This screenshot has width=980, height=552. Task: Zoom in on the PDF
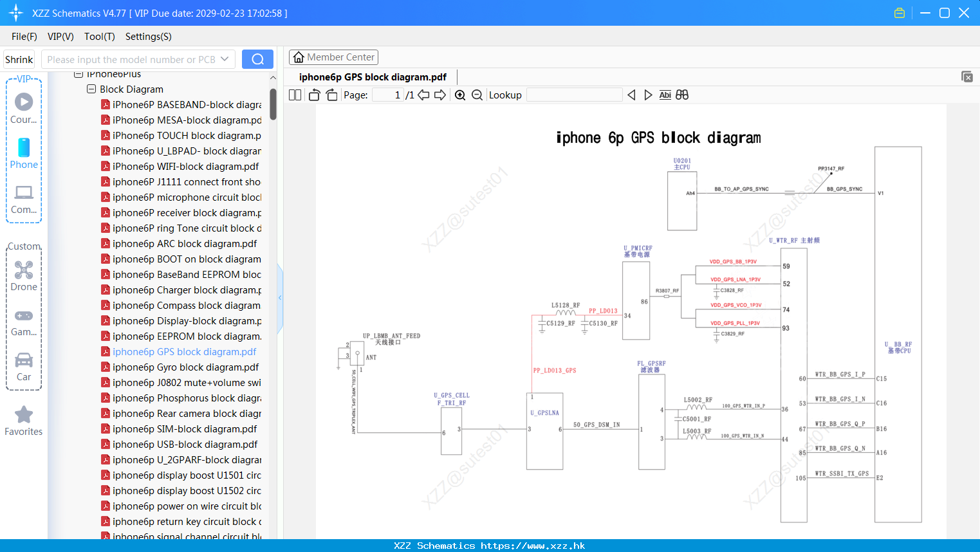click(460, 95)
